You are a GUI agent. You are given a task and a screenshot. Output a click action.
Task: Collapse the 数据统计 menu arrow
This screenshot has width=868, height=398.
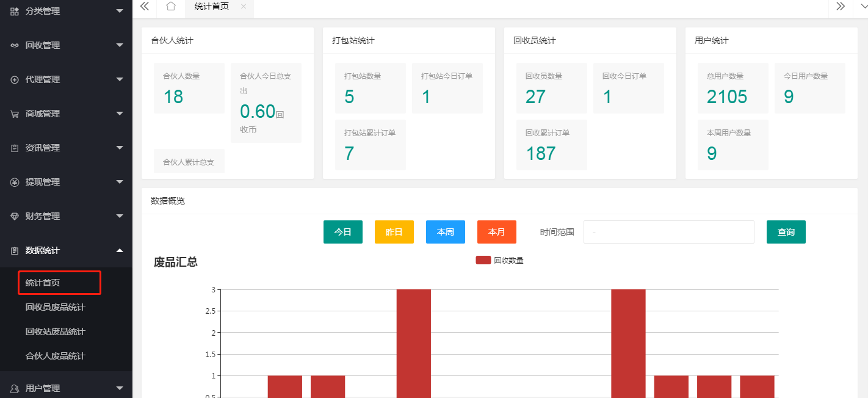point(120,250)
